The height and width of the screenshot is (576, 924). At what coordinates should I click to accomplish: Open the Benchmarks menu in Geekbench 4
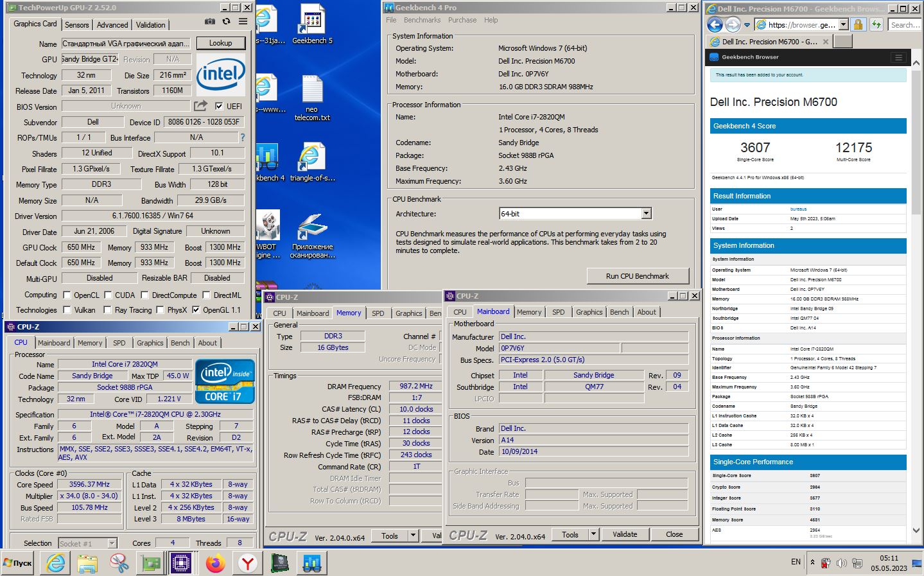click(423, 20)
